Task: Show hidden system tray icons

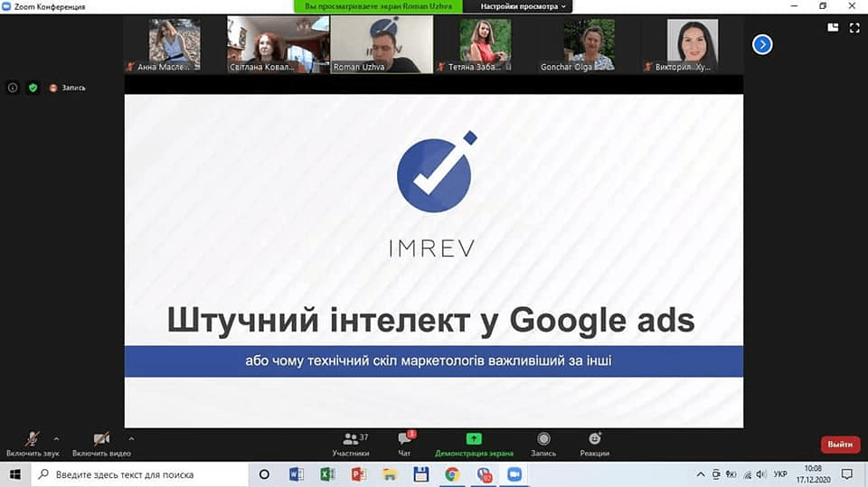Action: click(701, 474)
